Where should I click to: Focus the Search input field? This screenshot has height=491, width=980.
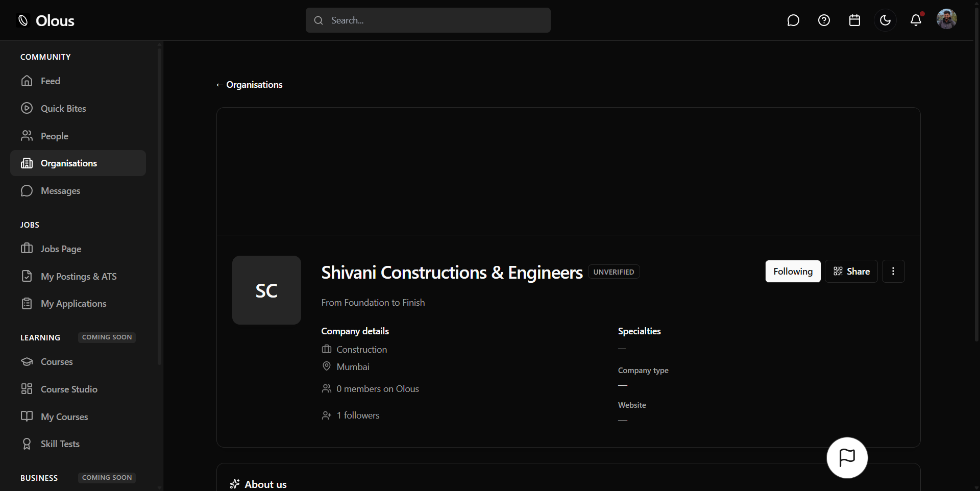click(x=428, y=20)
